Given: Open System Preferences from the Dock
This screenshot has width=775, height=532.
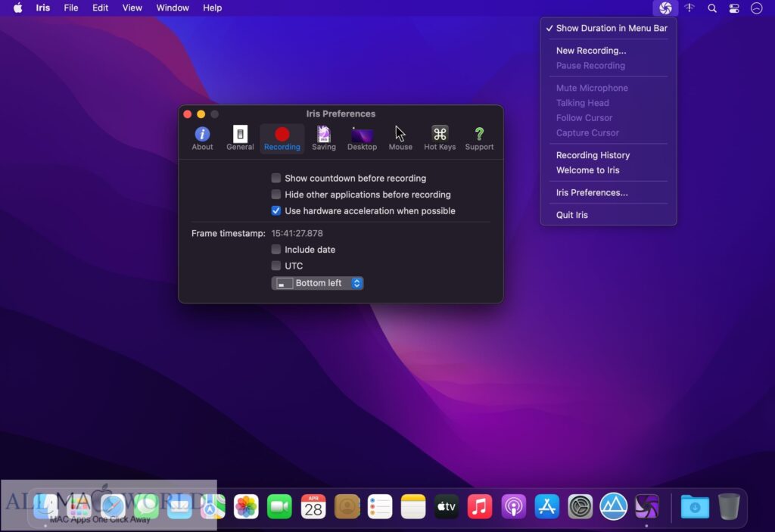Looking at the screenshot, I should (580, 507).
